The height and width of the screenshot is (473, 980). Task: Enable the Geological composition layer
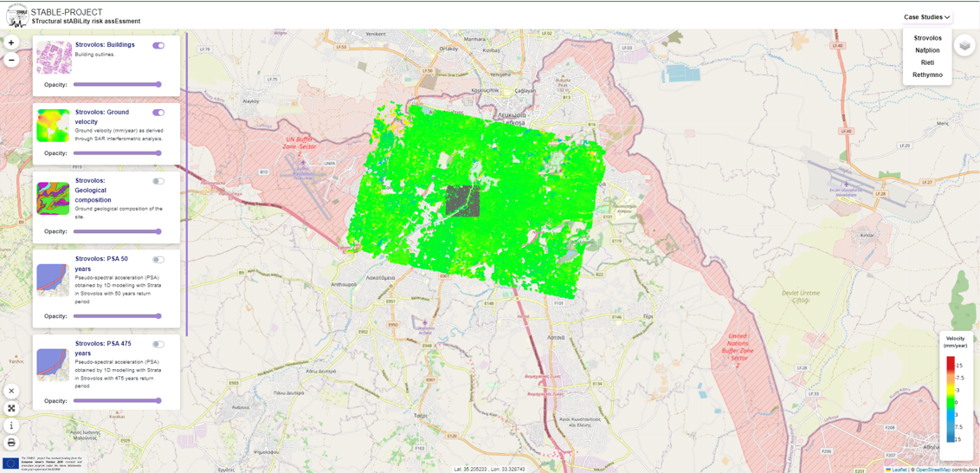(158, 181)
